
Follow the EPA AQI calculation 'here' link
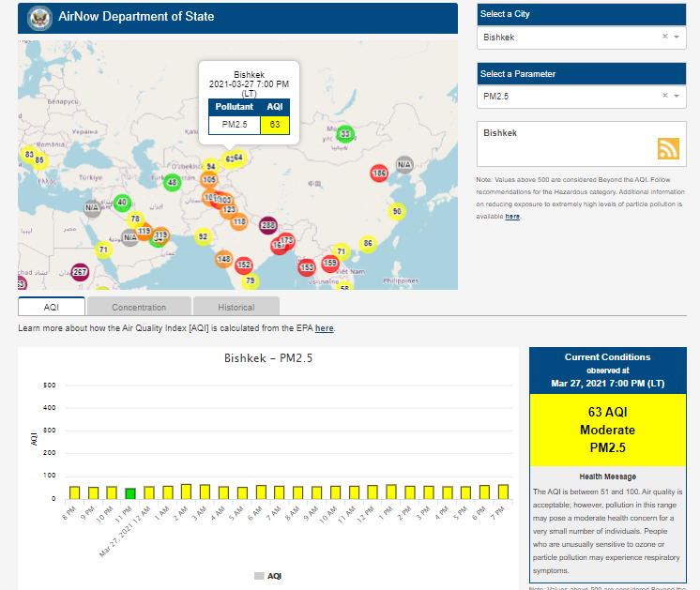point(324,328)
